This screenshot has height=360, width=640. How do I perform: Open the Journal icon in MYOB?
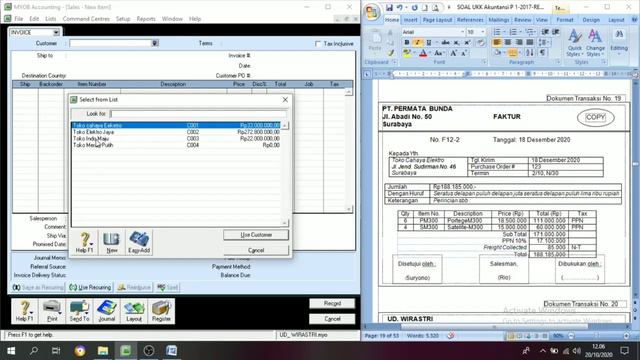coord(107,311)
